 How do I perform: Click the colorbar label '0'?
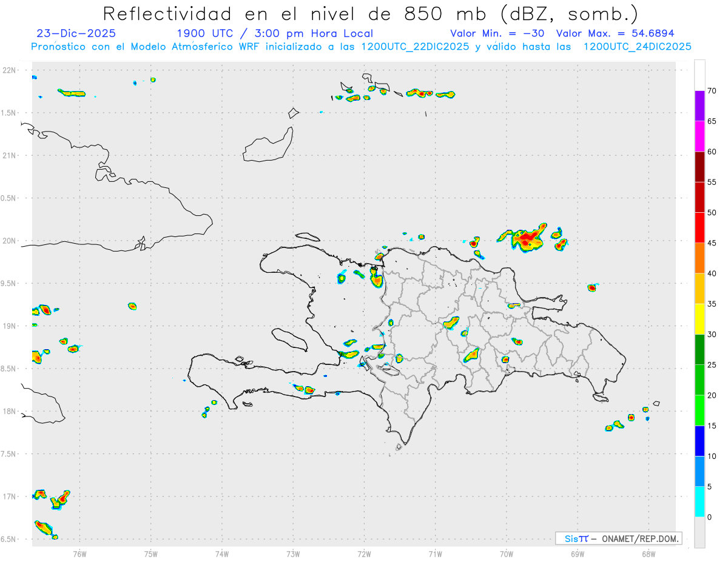click(x=710, y=517)
